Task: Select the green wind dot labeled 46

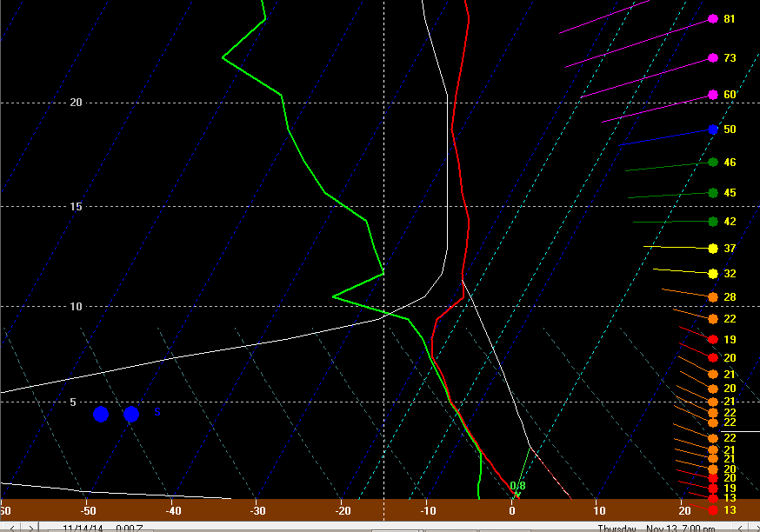Action: pos(713,163)
